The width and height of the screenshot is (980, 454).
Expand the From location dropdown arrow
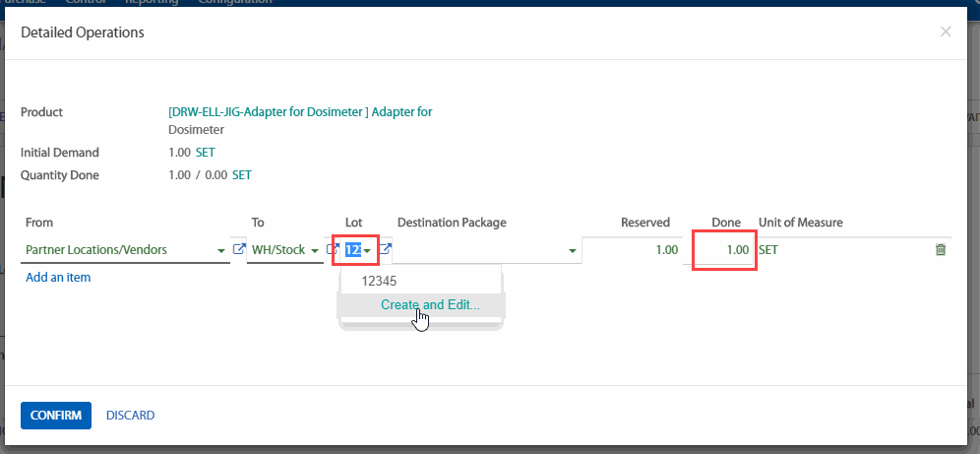221,251
